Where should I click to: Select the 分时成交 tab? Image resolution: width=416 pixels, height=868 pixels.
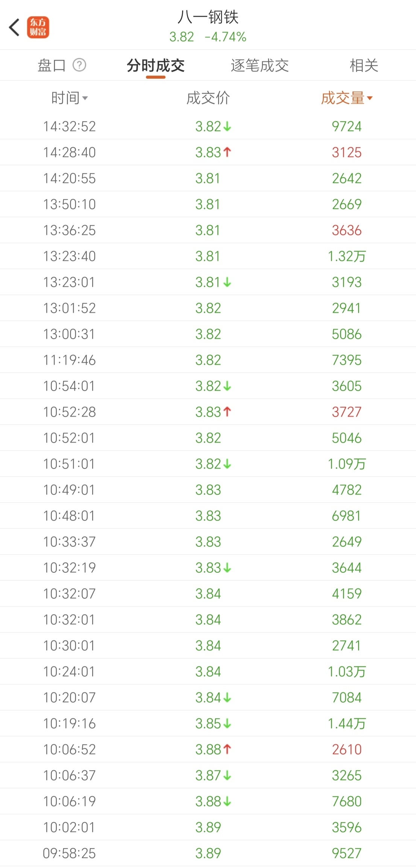[x=156, y=65]
